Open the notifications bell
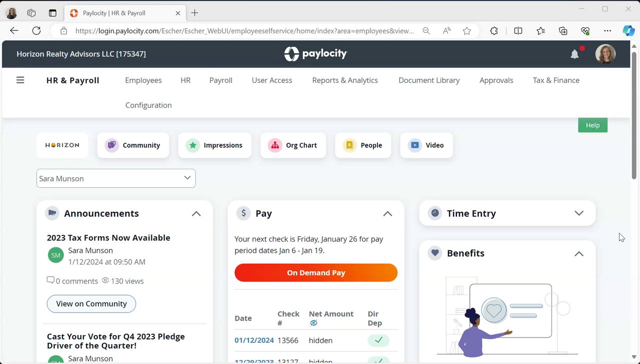 pos(575,54)
